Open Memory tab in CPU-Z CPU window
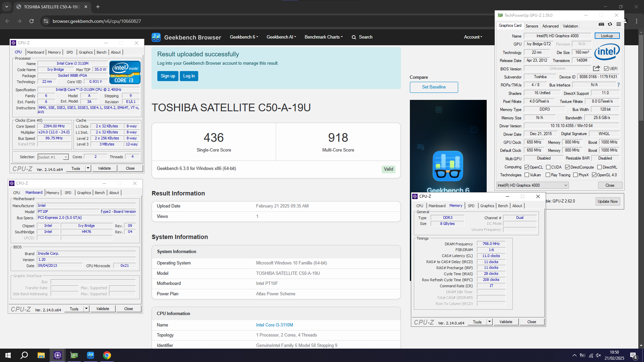644x362 pixels. tap(54, 52)
